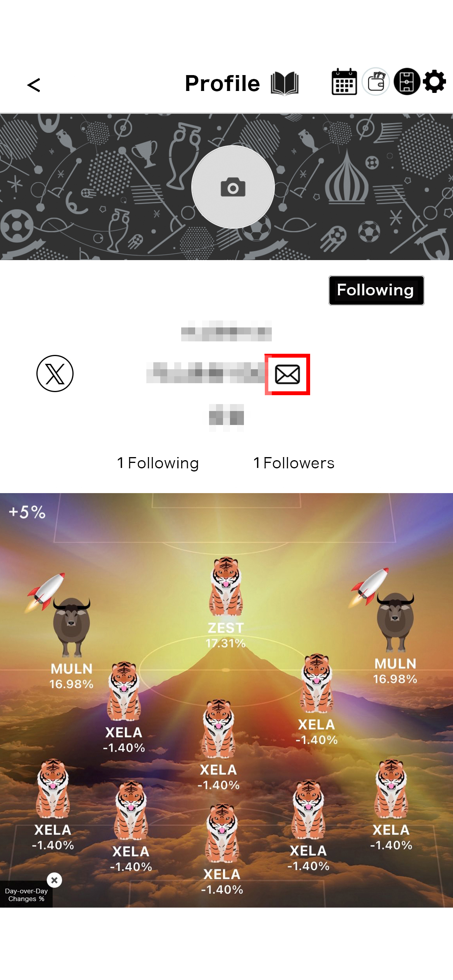Tap the +5% indicator

tap(27, 512)
